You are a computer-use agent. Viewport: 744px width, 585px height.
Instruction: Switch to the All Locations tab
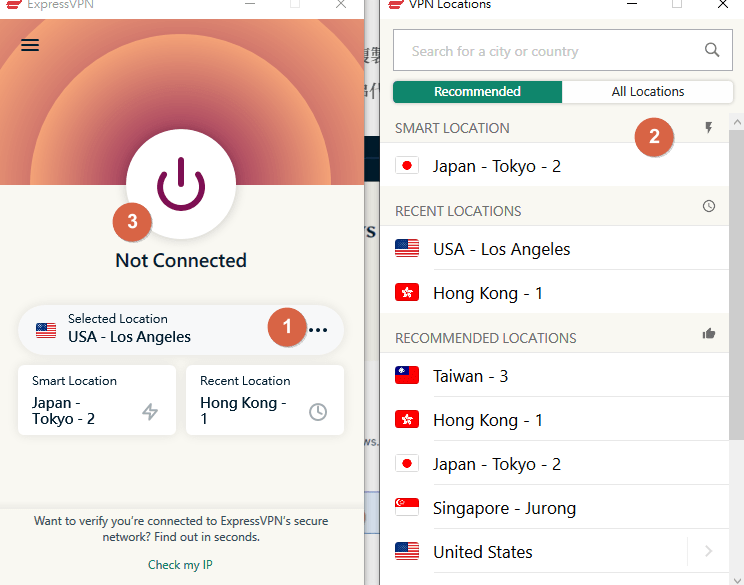(648, 92)
